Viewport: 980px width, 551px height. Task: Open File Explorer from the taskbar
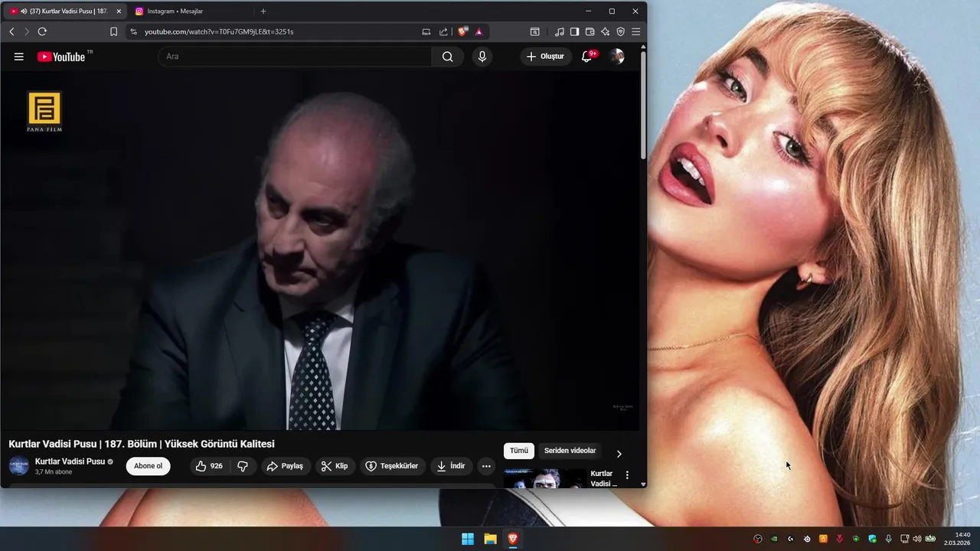point(490,539)
